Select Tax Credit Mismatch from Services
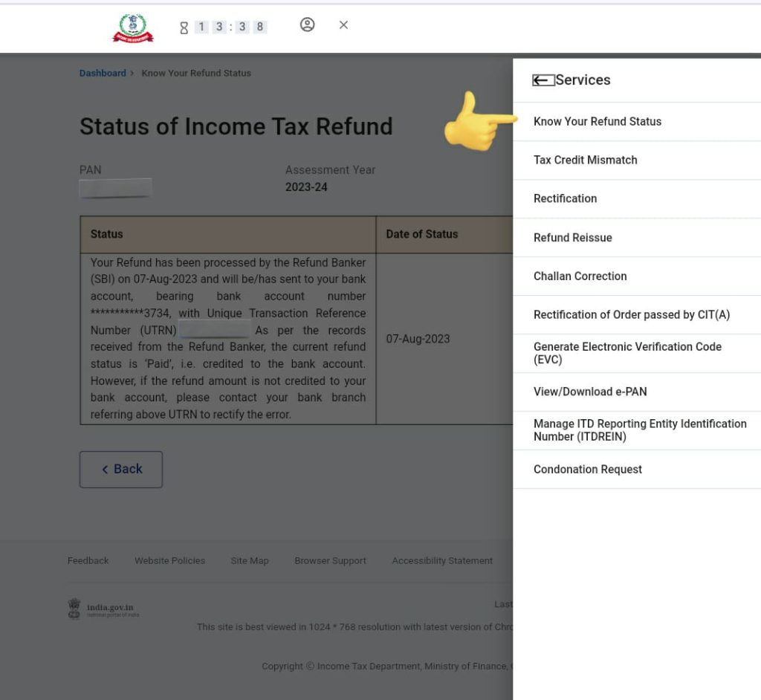 pos(585,160)
